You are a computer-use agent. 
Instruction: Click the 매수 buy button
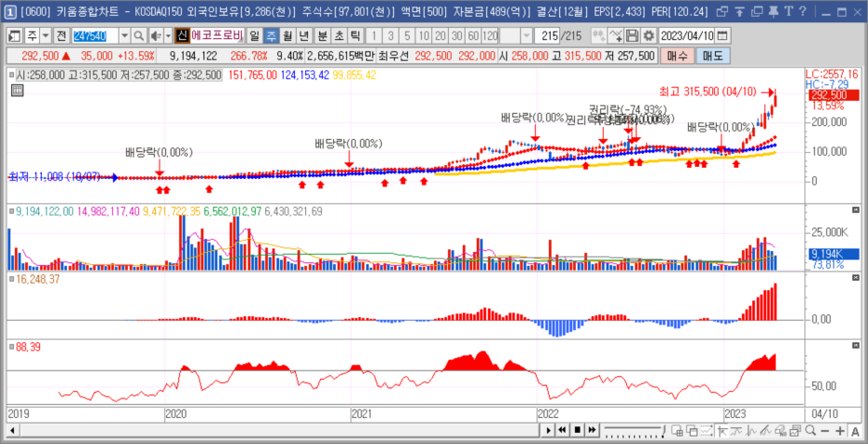pos(677,56)
